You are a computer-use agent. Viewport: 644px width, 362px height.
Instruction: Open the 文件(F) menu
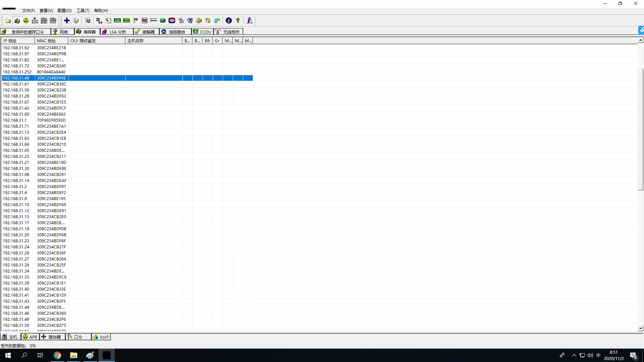click(x=28, y=11)
